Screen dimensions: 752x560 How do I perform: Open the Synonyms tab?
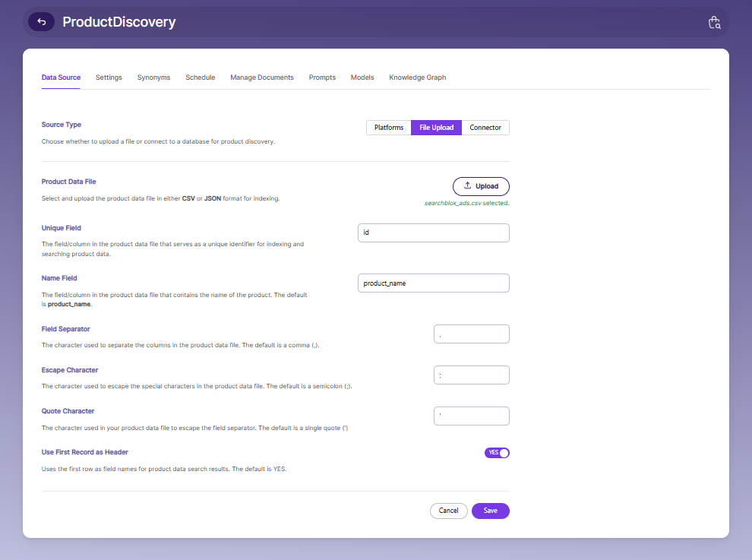(153, 78)
